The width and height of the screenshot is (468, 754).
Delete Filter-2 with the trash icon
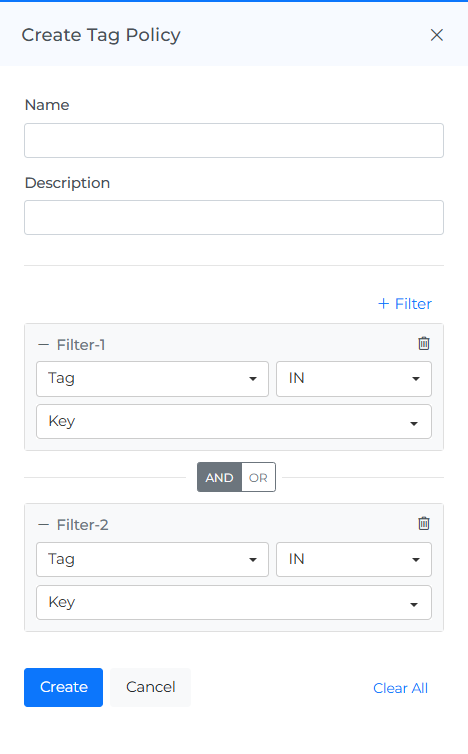click(424, 523)
